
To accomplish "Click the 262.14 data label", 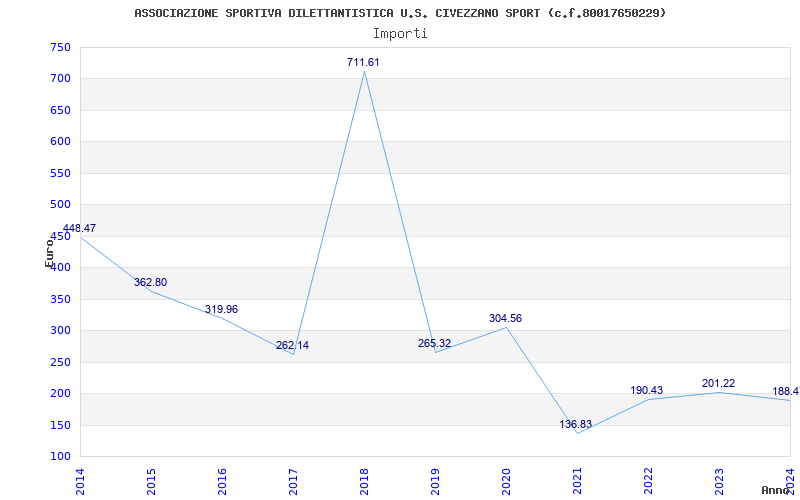I will coord(292,345).
